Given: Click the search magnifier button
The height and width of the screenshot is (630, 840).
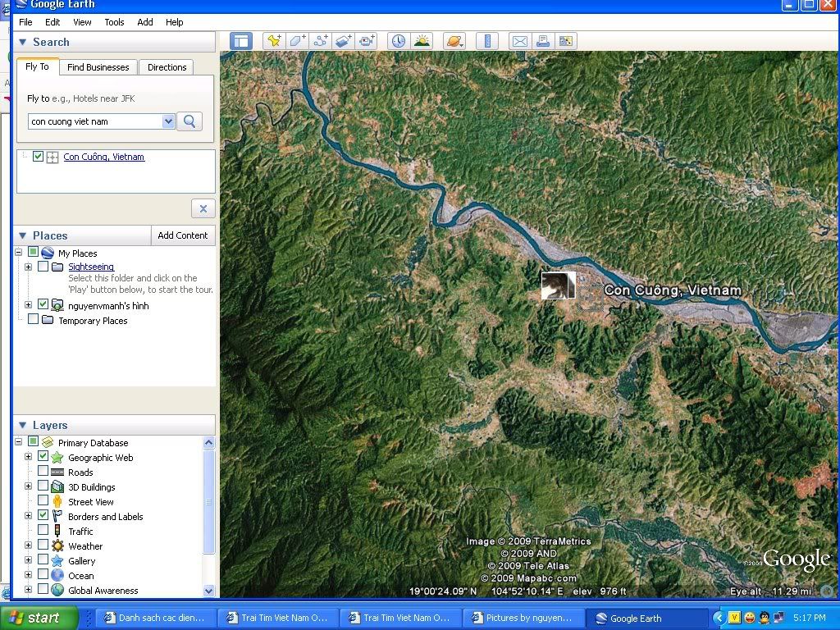Looking at the screenshot, I should tap(189, 121).
